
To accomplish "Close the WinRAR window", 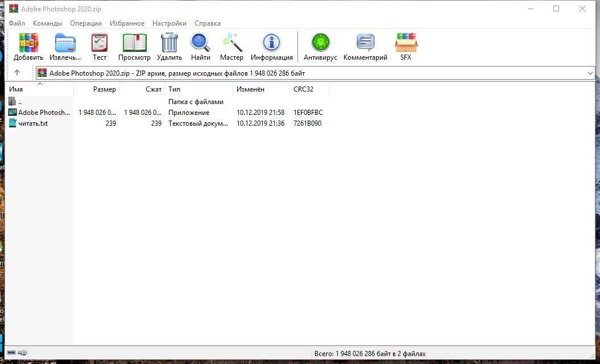I will [x=582, y=9].
